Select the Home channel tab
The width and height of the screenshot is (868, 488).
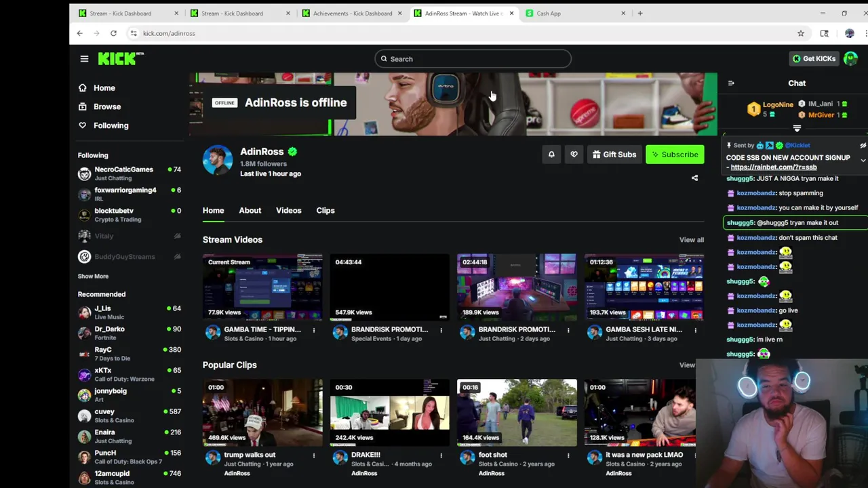pos(213,210)
